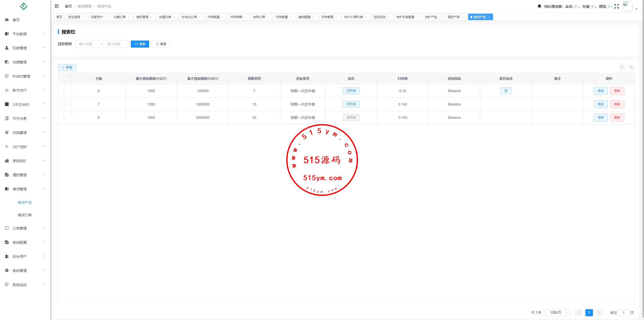
Task: Click the notification bell icon
Action: point(539,6)
